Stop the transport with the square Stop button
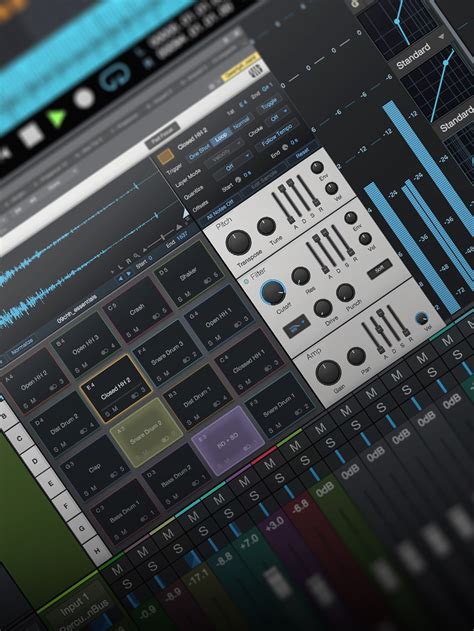This screenshot has width=474, height=631. (x=31, y=134)
